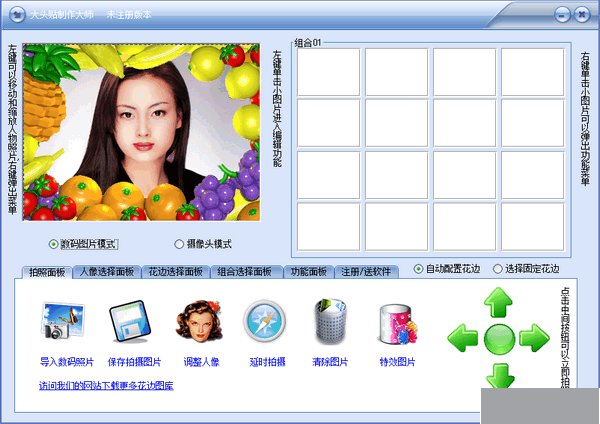Click the green down arrow

tap(499, 375)
